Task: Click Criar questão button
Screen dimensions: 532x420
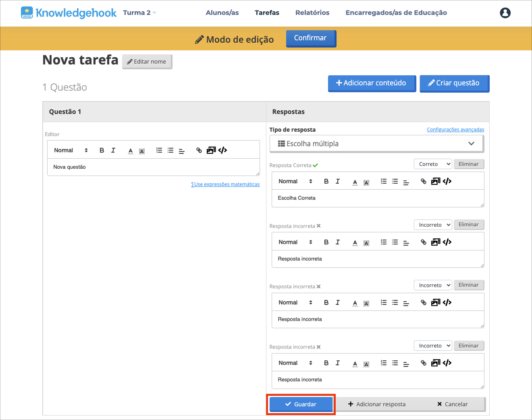Action: click(x=454, y=83)
